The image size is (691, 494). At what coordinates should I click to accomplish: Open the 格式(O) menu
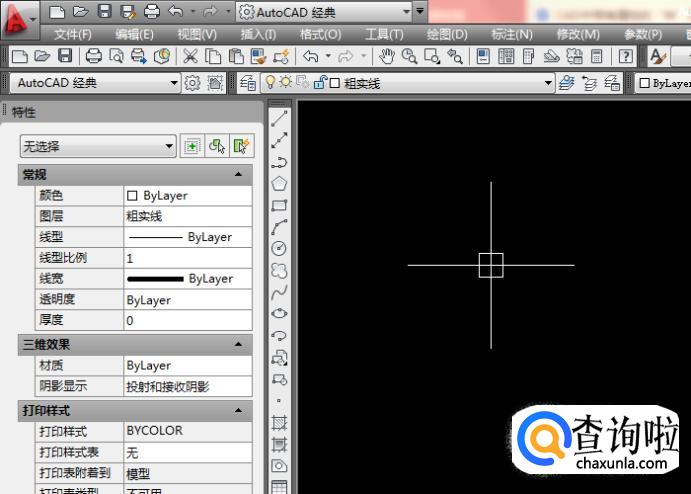(x=320, y=34)
